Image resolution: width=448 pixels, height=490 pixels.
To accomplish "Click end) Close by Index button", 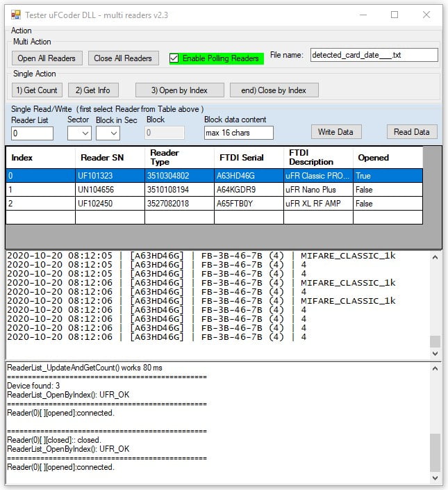I will coord(274,90).
